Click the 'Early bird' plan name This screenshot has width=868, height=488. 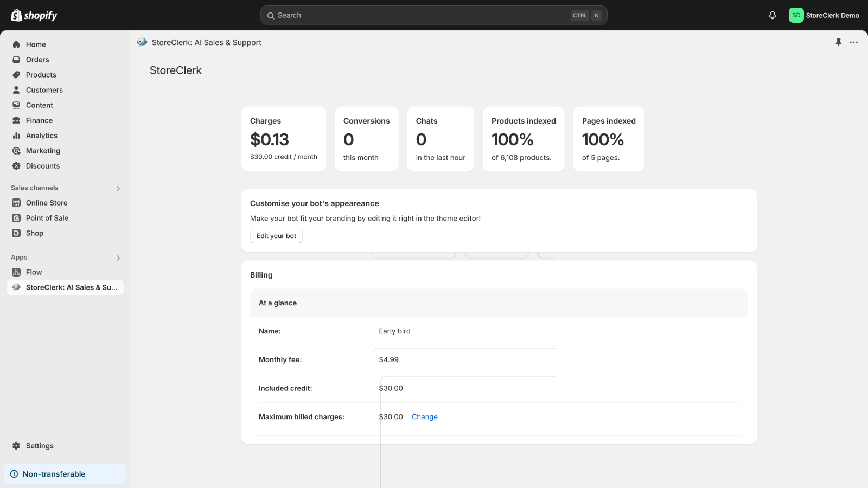click(394, 331)
